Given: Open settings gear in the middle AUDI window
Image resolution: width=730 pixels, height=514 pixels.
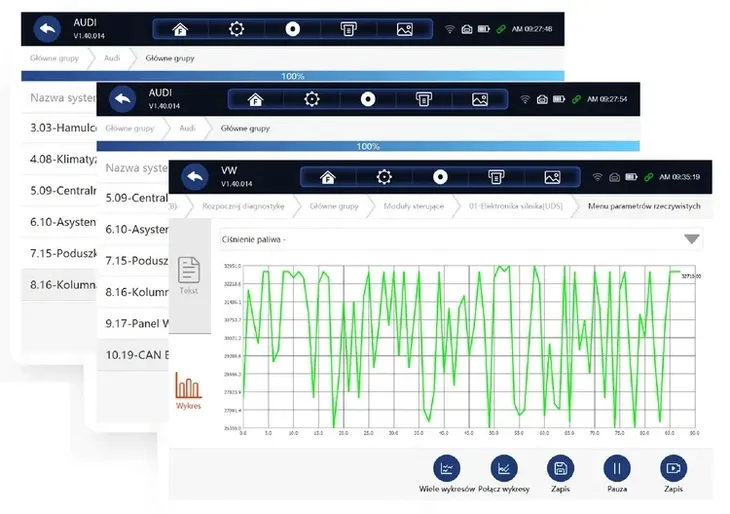Looking at the screenshot, I should (x=311, y=99).
